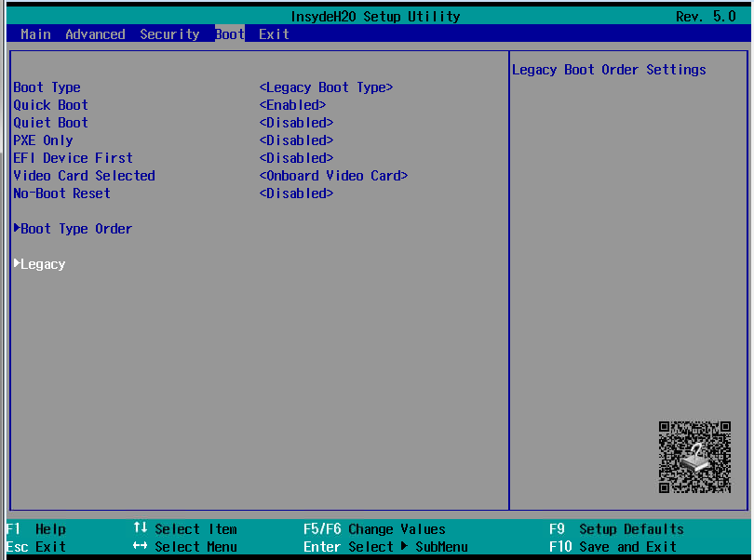Select the Boot tab

tap(230, 34)
